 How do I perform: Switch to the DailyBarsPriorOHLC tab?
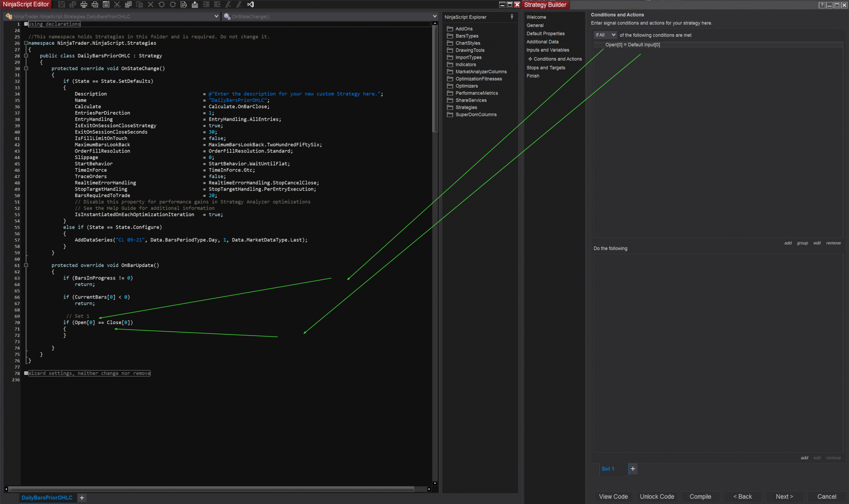point(47,497)
